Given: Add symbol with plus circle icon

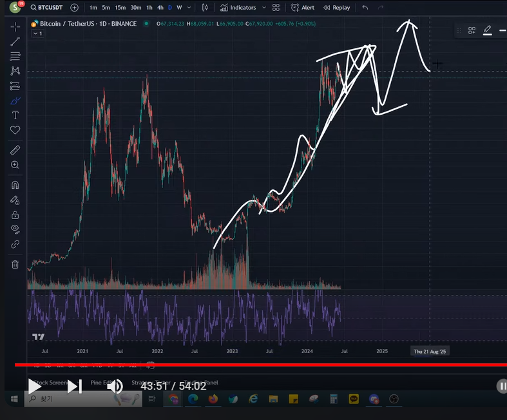Looking at the screenshot, I should [x=74, y=8].
